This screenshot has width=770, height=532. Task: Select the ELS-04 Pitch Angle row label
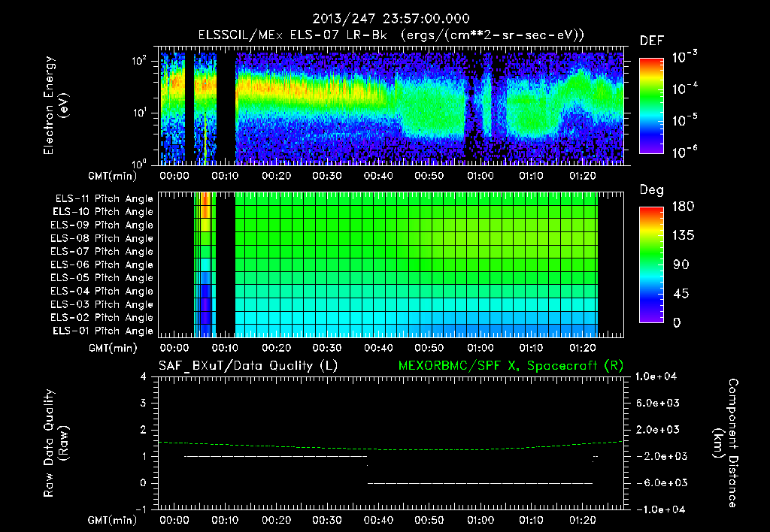click(102, 292)
